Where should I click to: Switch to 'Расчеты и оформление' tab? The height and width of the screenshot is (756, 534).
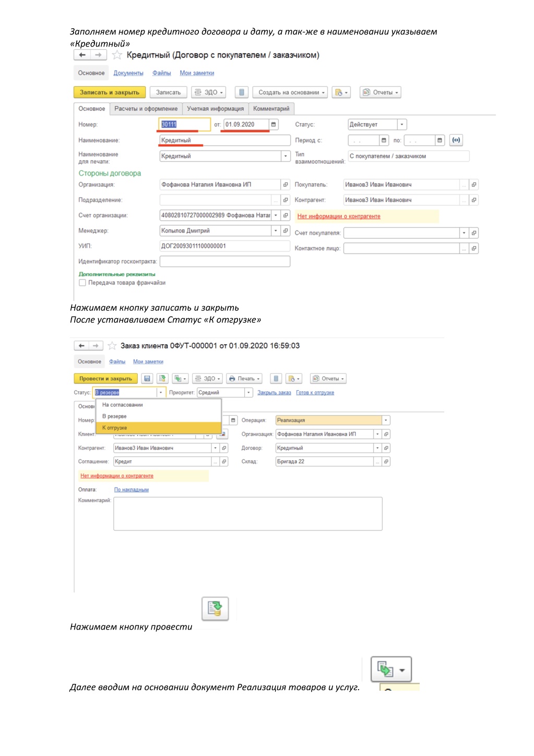[146, 109]
